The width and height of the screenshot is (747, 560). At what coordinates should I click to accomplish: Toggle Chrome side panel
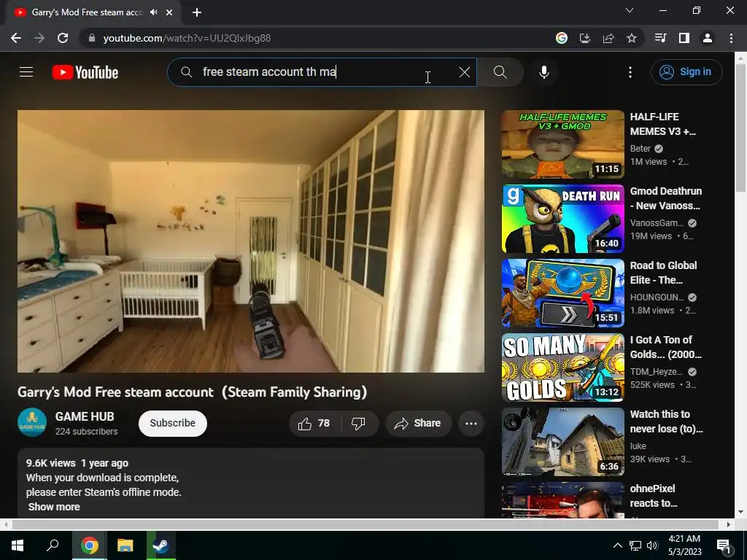[x=684, y=38]
